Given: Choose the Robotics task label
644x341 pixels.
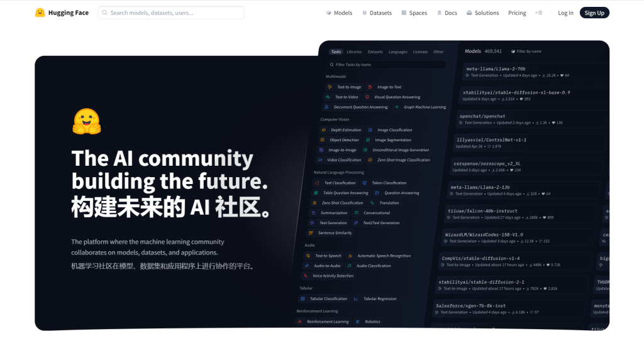Looking at the screenshot, I should click(372, 322).
